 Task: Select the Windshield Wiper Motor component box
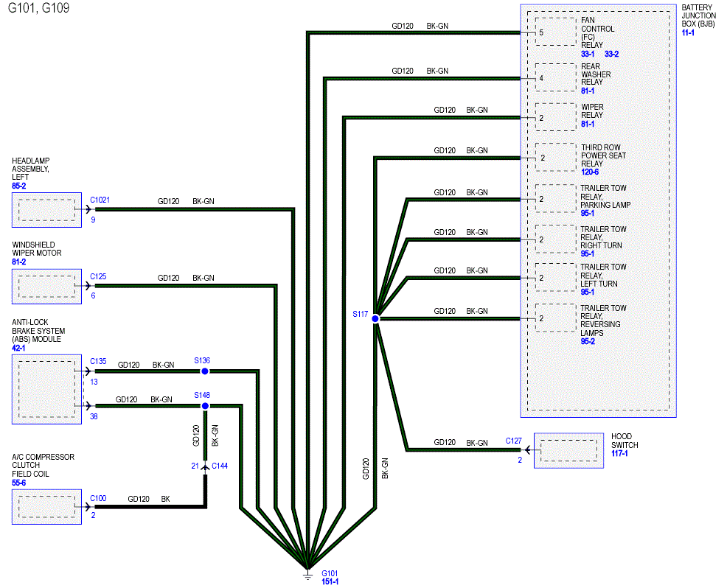(x=47, y=287)
